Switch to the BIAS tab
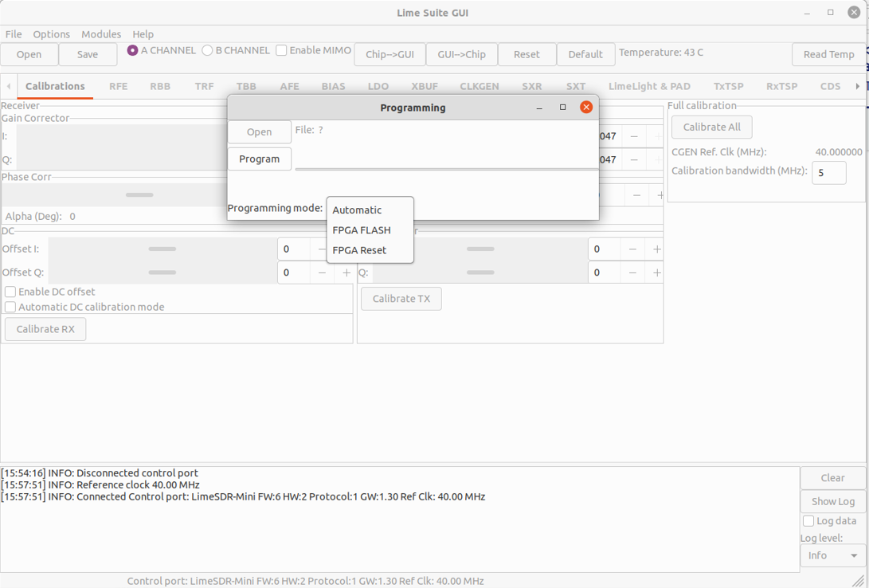Image resolution: width=869 pixels, height=588 pixels. coord(333,87)
